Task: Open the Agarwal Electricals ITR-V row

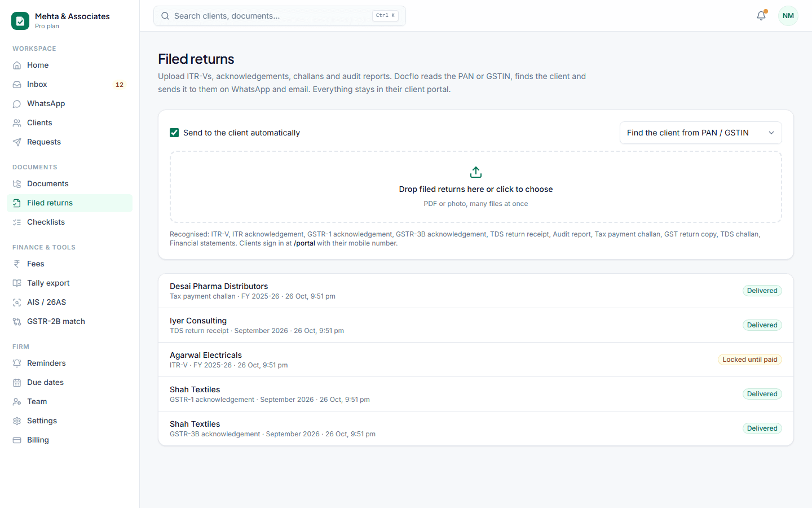Action: coord(476,360)
